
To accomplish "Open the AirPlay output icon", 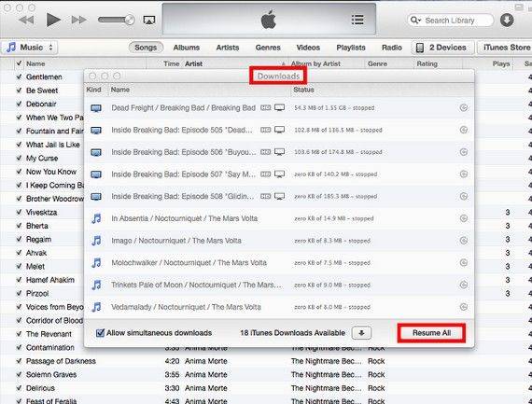I will [149, 20].
